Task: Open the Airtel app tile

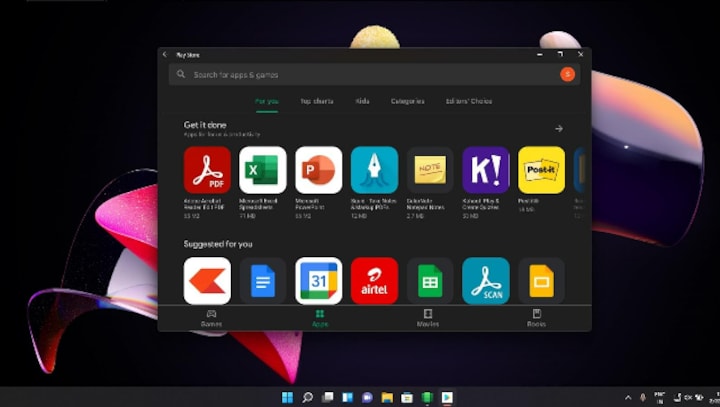Action: point(374,281)
